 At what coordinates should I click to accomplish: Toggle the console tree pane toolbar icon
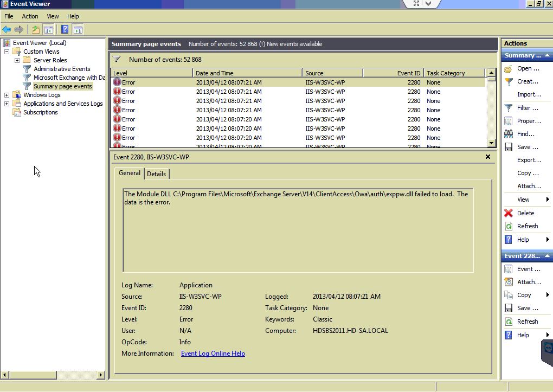point(49,30)
